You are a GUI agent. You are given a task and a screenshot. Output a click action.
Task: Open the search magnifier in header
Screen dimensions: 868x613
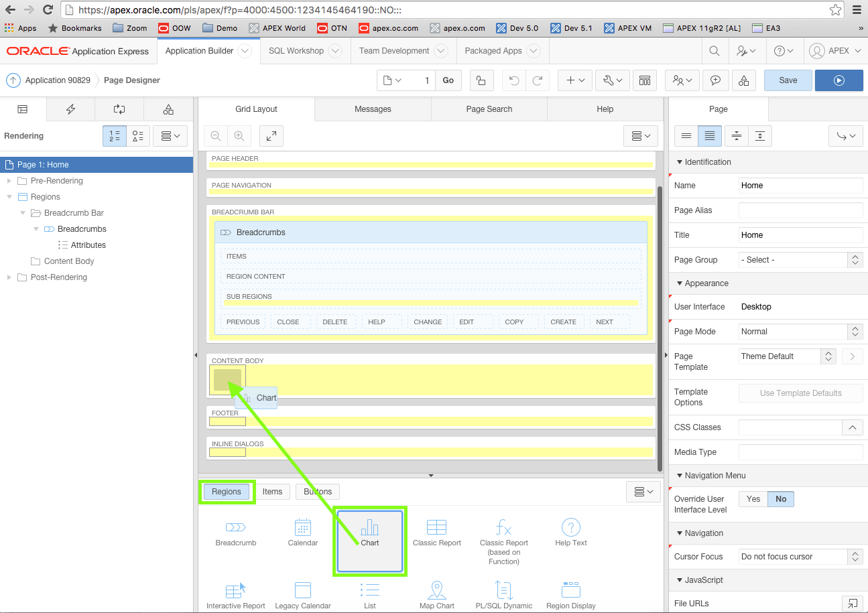(x=715, y=51)
